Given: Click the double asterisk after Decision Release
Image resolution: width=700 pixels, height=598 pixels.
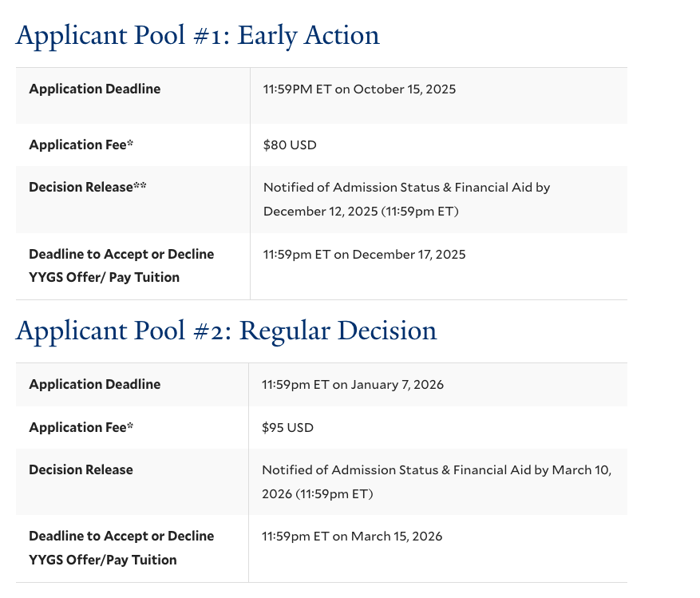Looking at the screenshot, I should (x=140, y=185).
